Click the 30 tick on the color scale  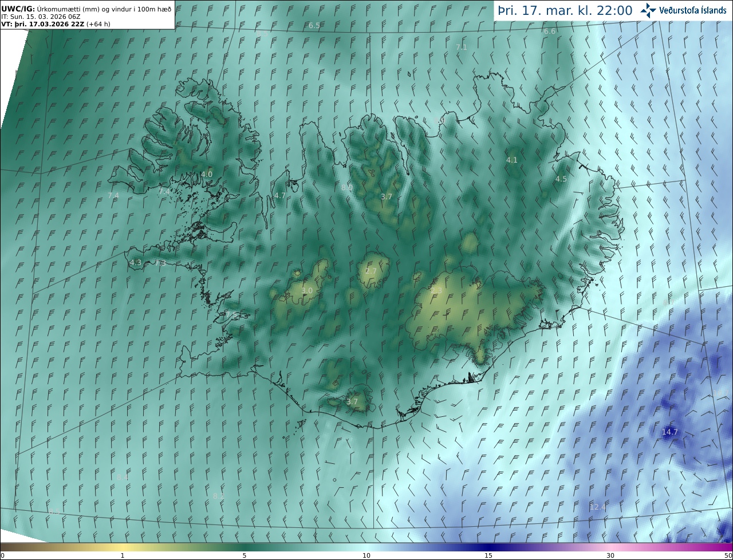tap(610, 555)
